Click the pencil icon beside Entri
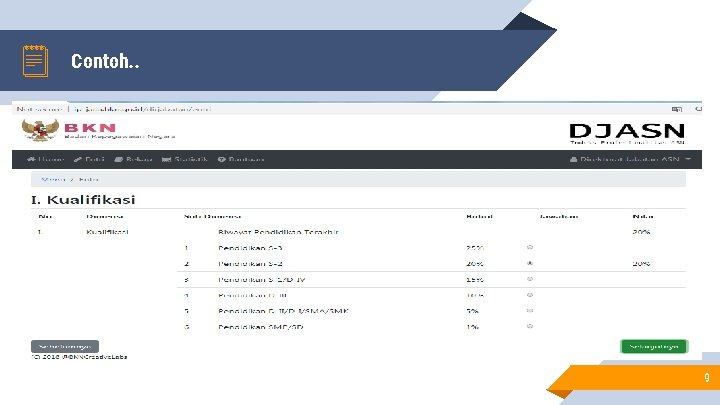 [x=78, y=159]
